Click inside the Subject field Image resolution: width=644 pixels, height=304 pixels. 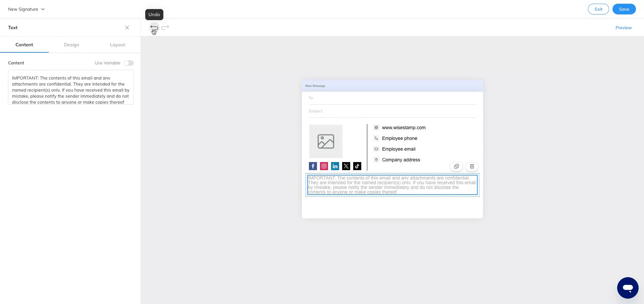coord(369,111)
